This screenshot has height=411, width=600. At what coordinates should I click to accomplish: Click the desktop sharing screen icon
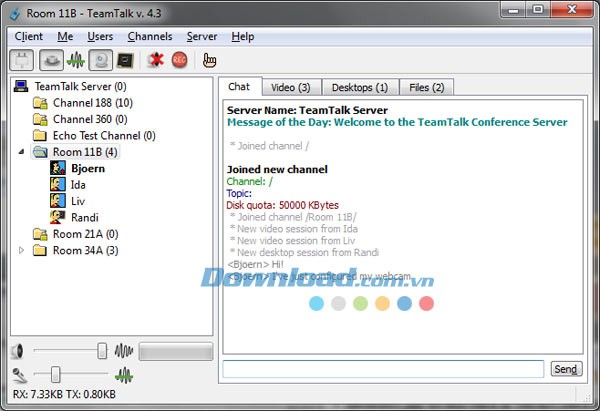pyautogui.click(x=125, y=60)
